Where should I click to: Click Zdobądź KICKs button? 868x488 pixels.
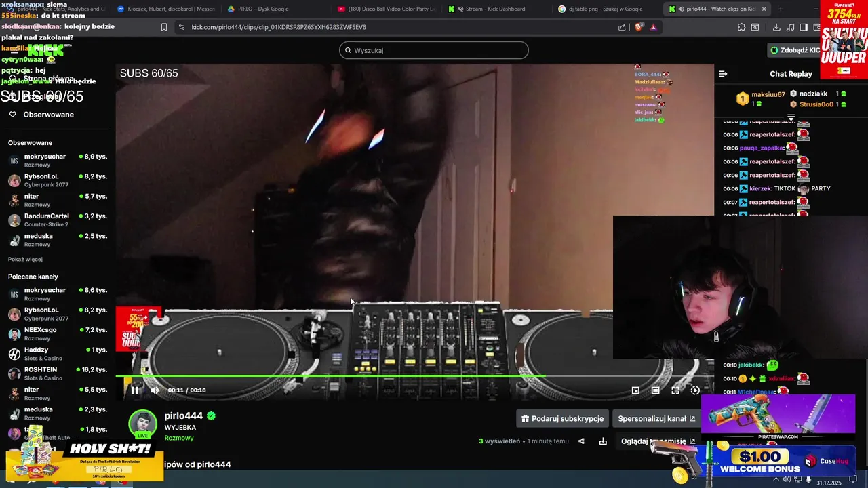[x=795, y=50]
